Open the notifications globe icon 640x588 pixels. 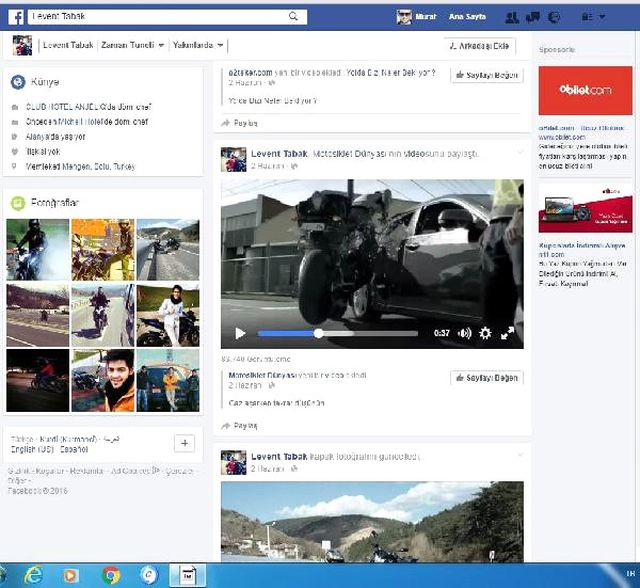[554, 17]
